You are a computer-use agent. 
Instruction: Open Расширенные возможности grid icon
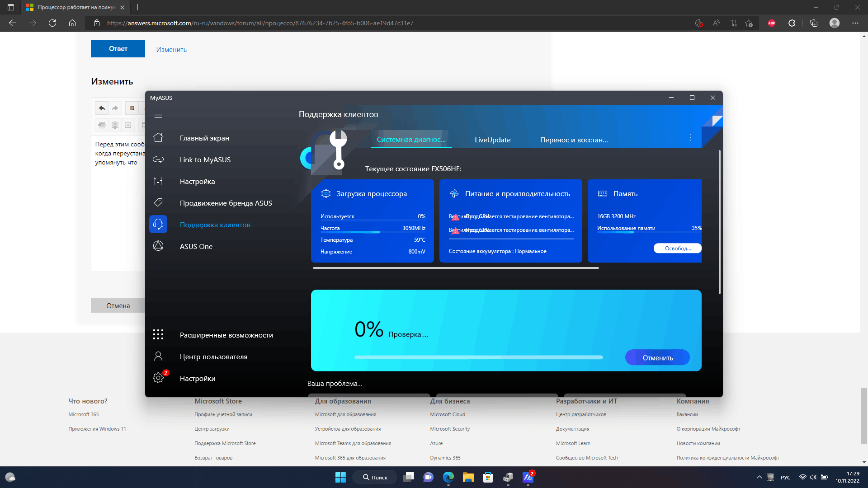(x=158, y=335)
